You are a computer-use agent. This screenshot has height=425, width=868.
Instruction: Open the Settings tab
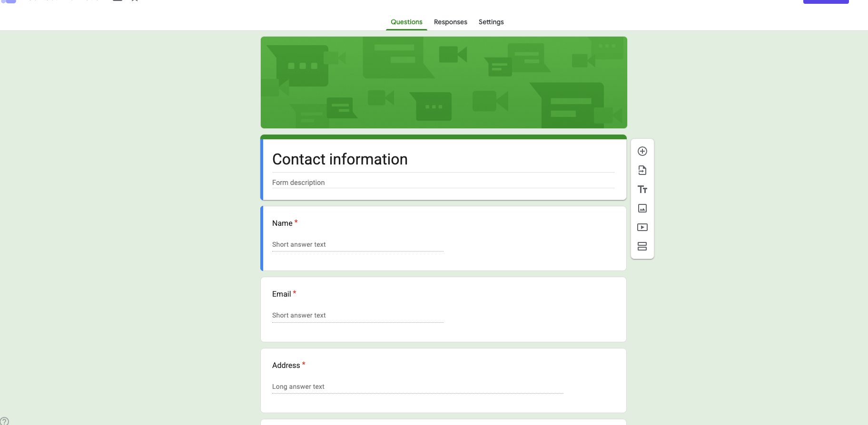click(x=491, y=22)
